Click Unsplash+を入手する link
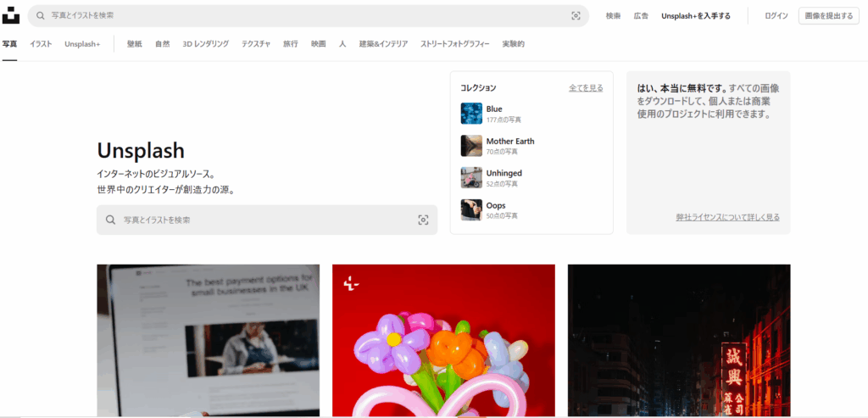The width and height of the screenshot is (868, 418). pos(696,16)
